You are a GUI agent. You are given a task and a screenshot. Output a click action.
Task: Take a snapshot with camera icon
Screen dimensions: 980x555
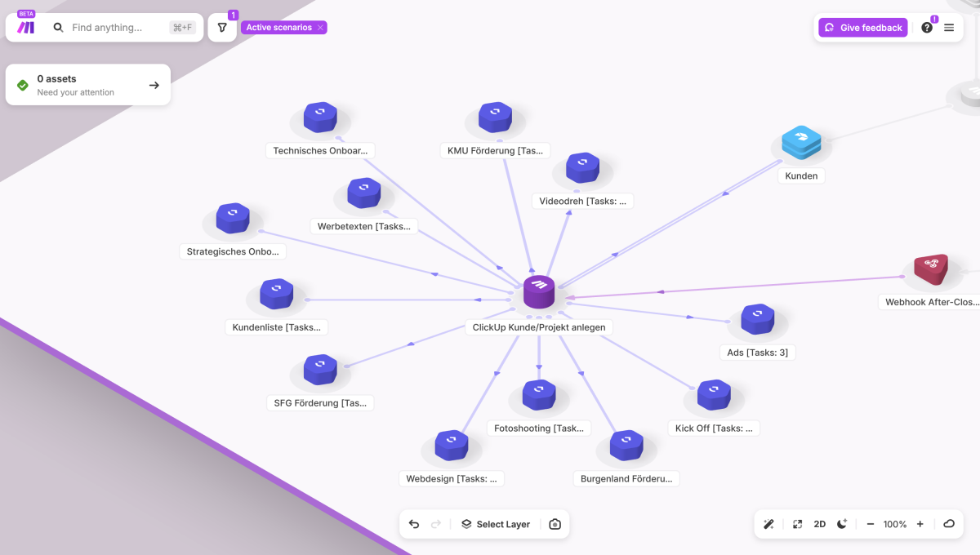pos(555,524)
